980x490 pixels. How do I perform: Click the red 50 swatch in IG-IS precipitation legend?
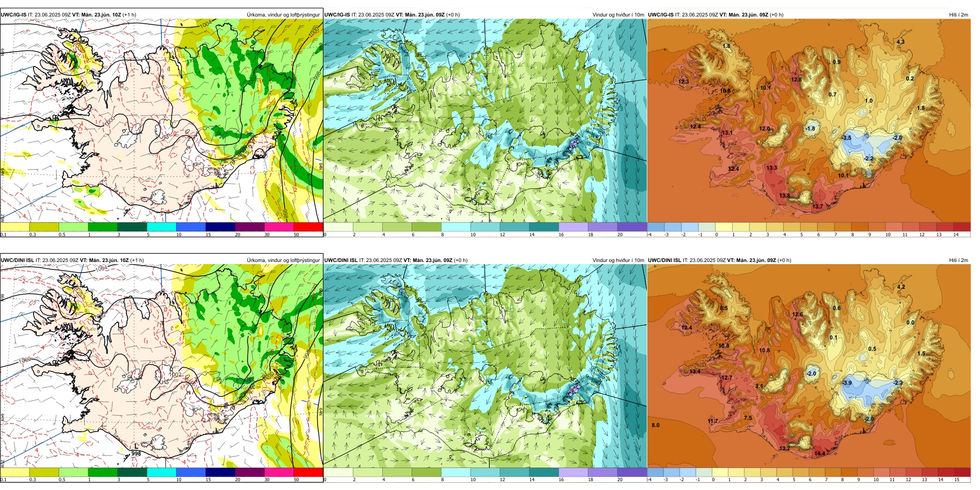click(x=308, y=226)
